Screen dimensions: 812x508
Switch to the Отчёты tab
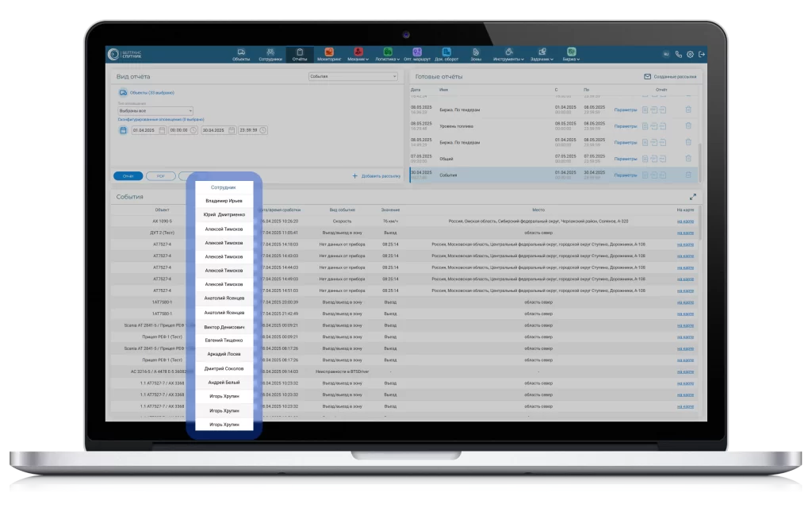300,55
